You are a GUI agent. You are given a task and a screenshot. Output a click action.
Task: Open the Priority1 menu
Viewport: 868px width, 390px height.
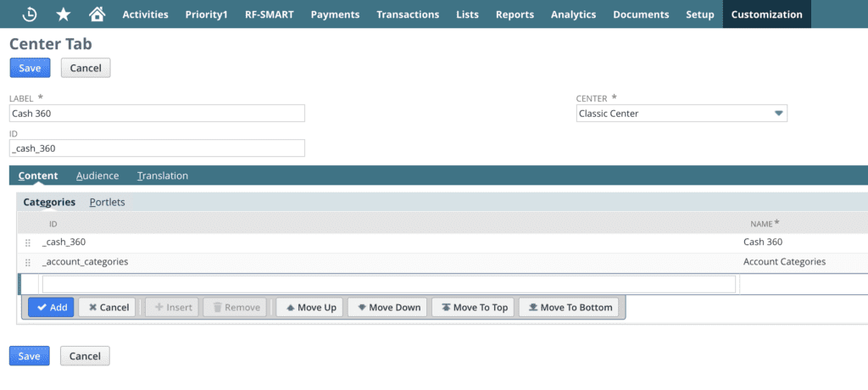207,14
